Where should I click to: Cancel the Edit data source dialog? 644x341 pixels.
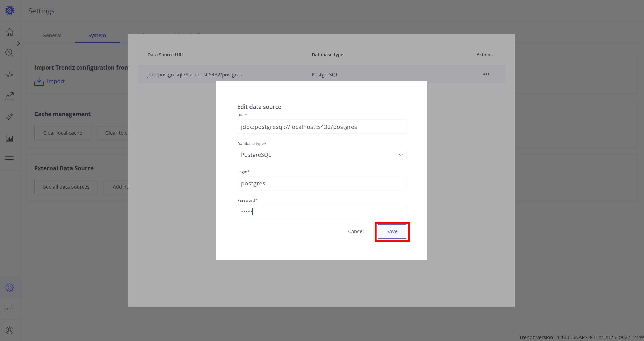tap(356, 231)
